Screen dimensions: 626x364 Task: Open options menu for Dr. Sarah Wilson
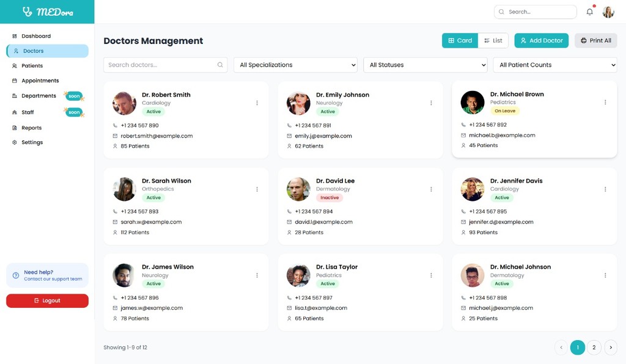pos(257,189)
